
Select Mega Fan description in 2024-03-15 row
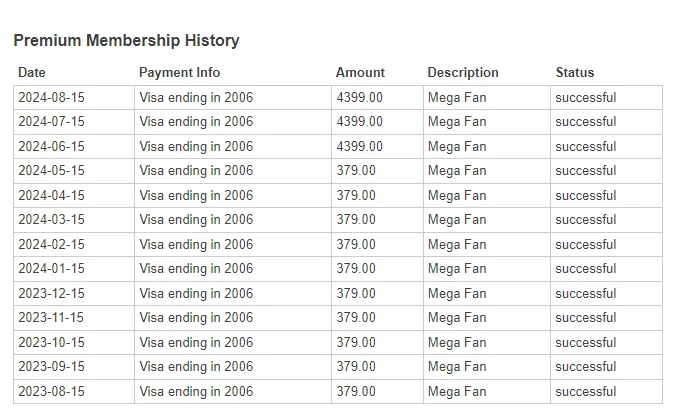[457, 220]
